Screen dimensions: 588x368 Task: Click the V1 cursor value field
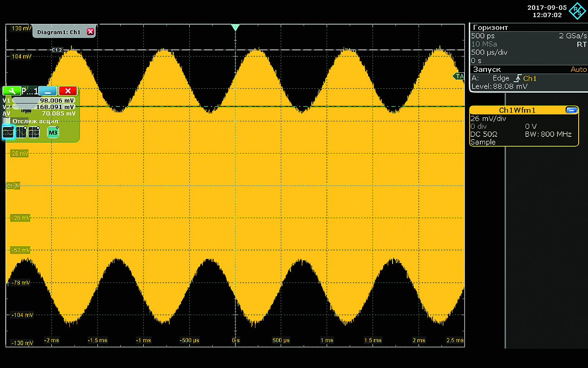44,100
